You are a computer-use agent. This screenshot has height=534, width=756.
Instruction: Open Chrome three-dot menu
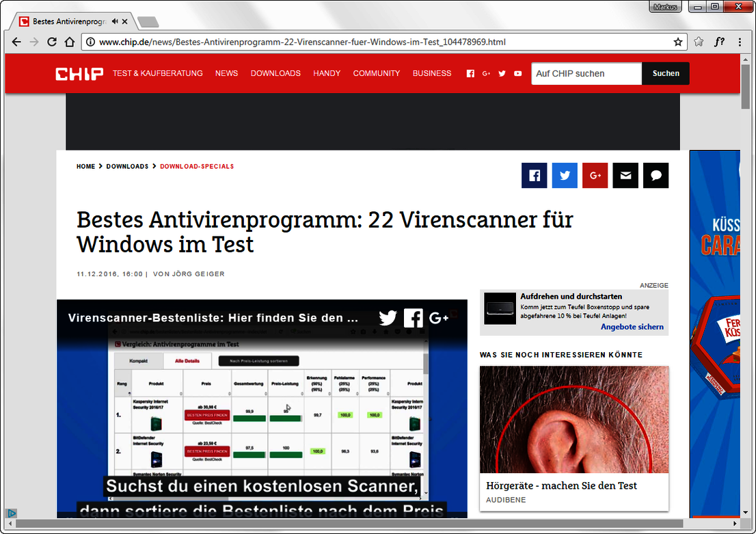click(740, 42)
